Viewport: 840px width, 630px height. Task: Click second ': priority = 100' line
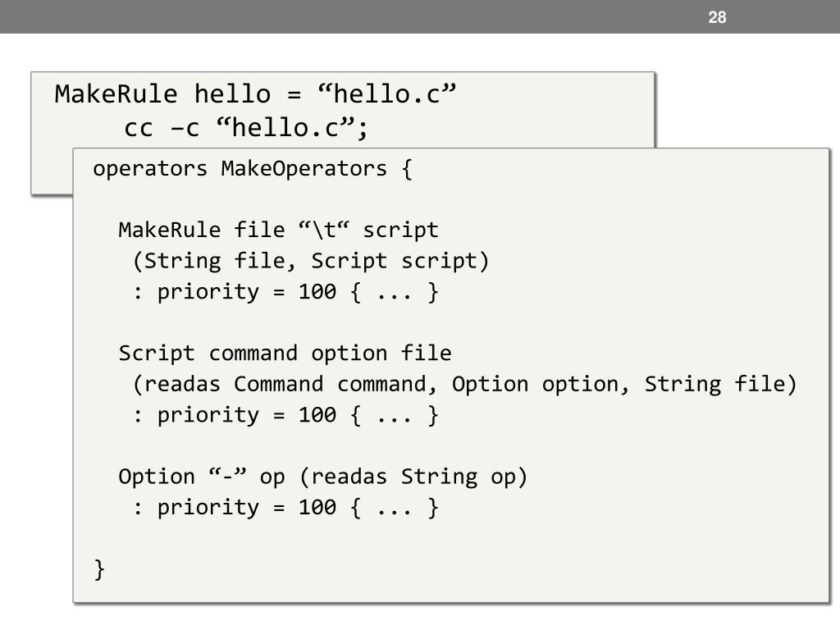pyautogui.click(x=285, y=416)
